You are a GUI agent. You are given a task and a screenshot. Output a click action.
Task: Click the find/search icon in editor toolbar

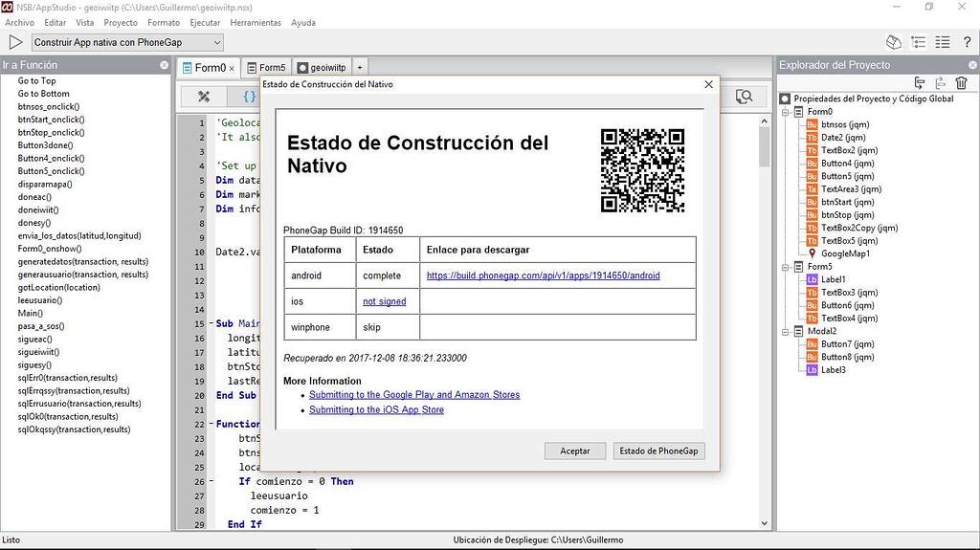point(744,97)
